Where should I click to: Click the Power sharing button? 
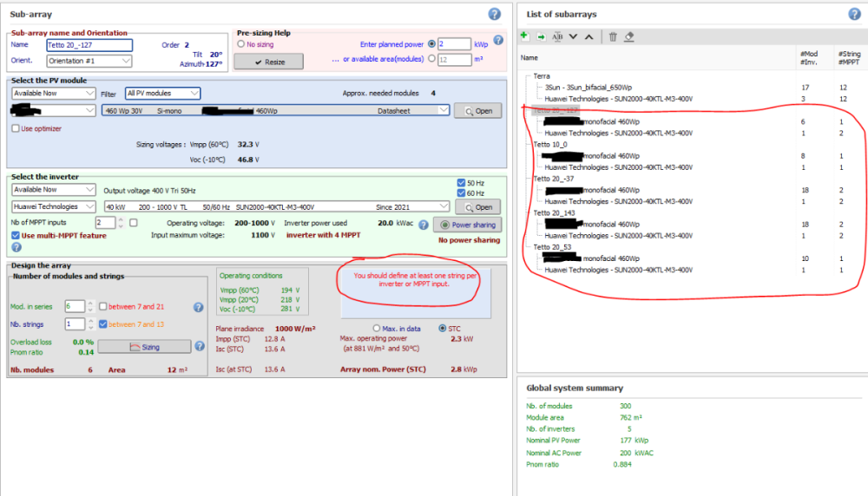[x=469, y=224]
